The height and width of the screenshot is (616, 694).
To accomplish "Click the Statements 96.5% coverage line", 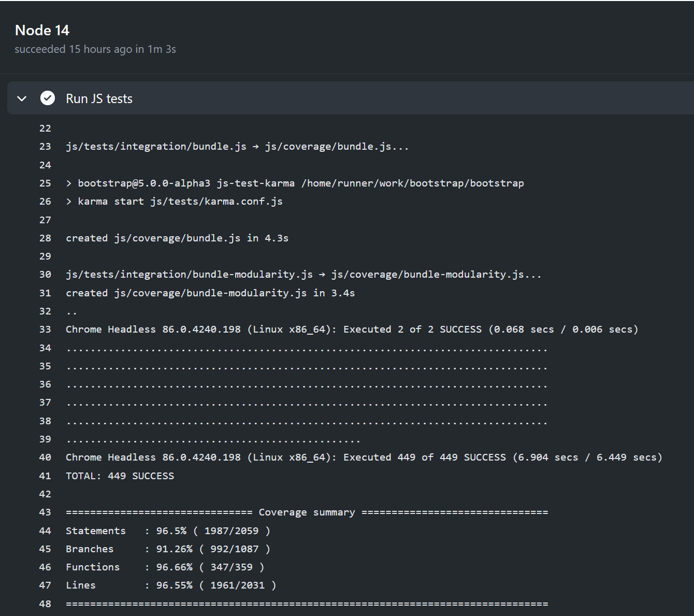I will (168, 531).
